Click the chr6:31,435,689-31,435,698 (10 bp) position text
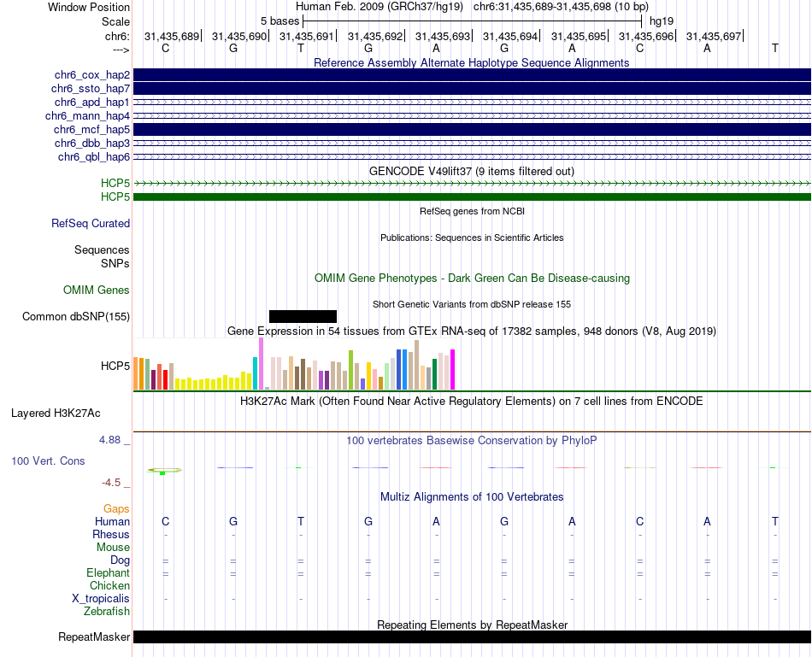 click(561, 7)
